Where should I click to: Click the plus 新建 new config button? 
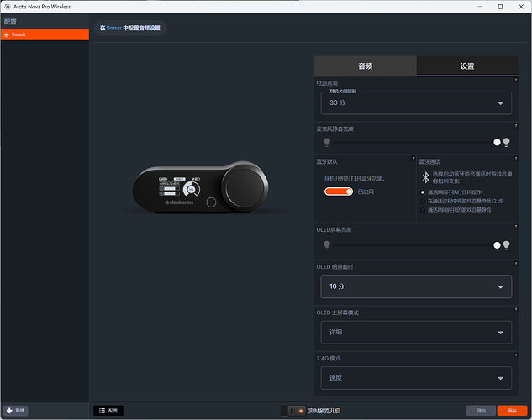point(16,411)
